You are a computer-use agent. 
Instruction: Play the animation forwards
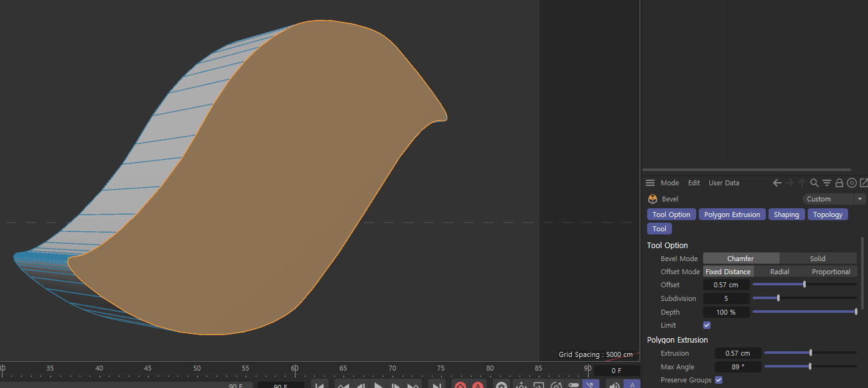378,384
